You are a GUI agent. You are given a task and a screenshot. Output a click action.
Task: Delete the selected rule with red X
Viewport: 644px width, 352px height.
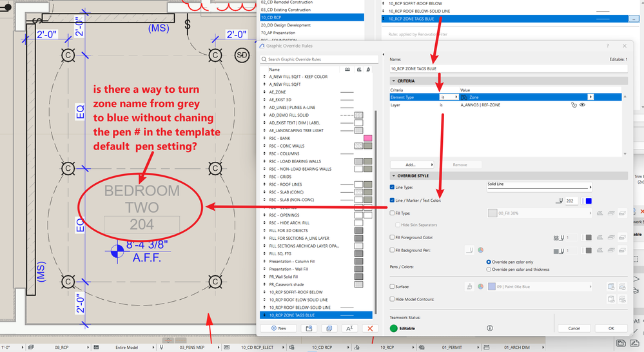(x=370, y=329)
